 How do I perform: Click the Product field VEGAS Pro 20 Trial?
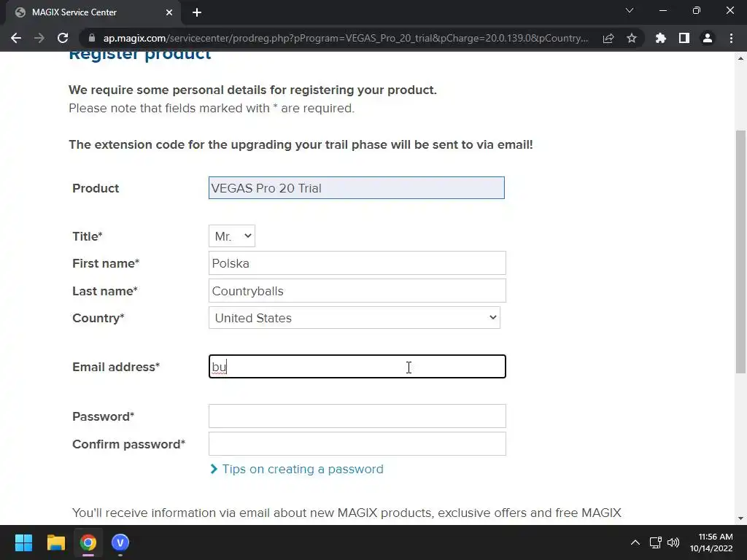[356, 188]
